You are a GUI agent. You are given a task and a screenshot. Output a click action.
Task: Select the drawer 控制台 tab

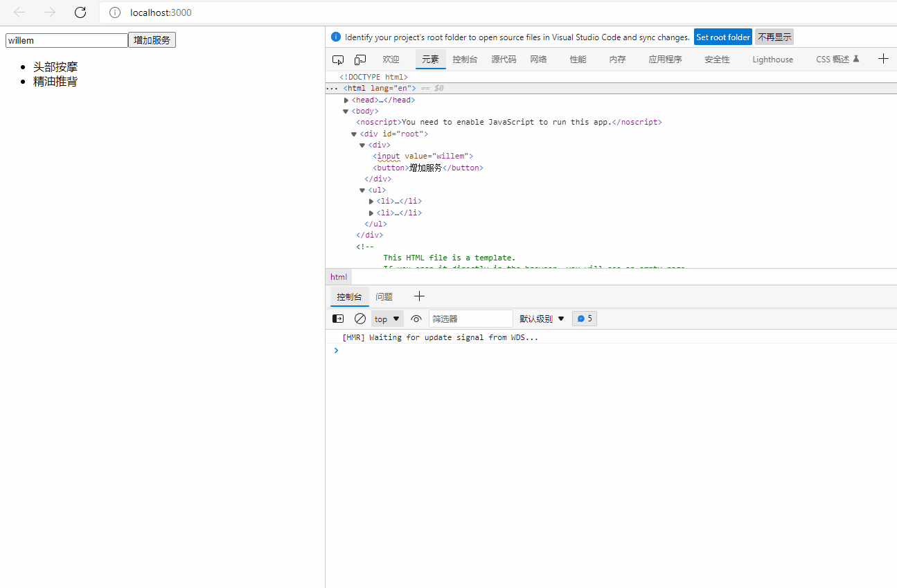(350, 296)
